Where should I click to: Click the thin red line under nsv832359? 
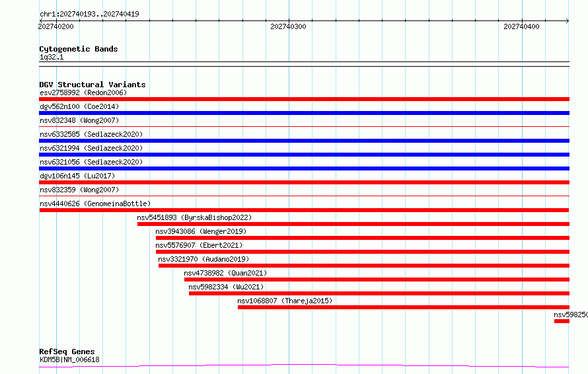304,196
